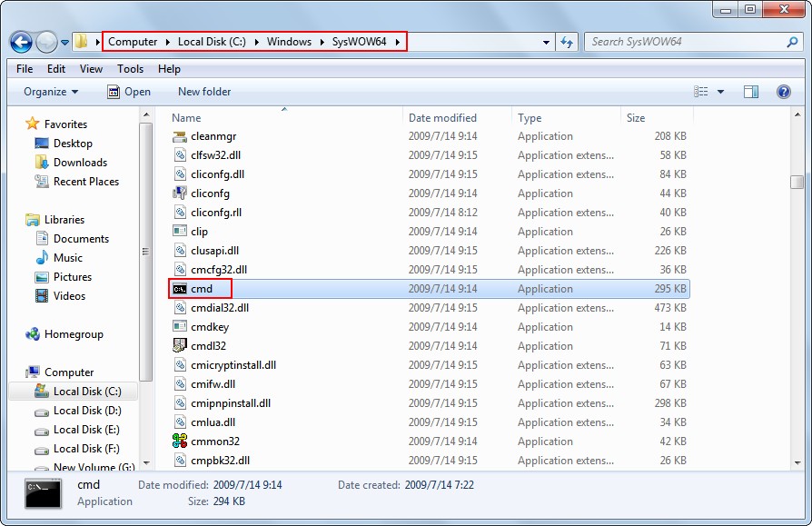Open the view options dropdown arrow
Viewport: 812px width, 526px height.
point(720,92)
